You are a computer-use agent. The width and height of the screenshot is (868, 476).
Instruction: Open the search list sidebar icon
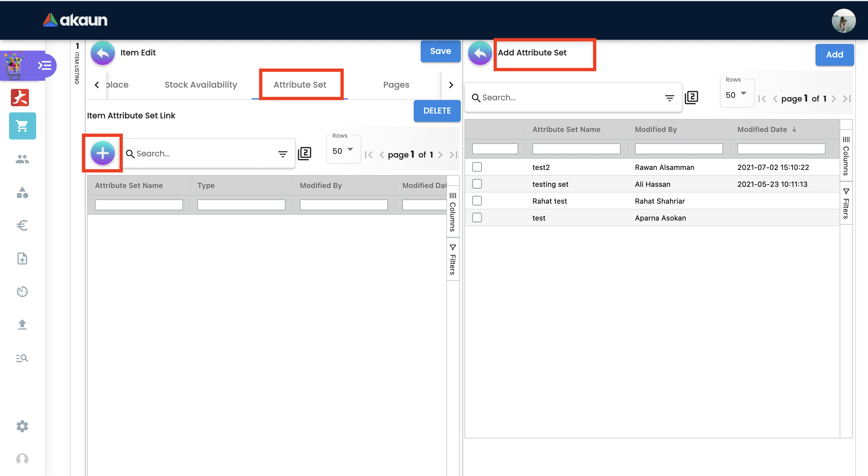tap(22, 358)
